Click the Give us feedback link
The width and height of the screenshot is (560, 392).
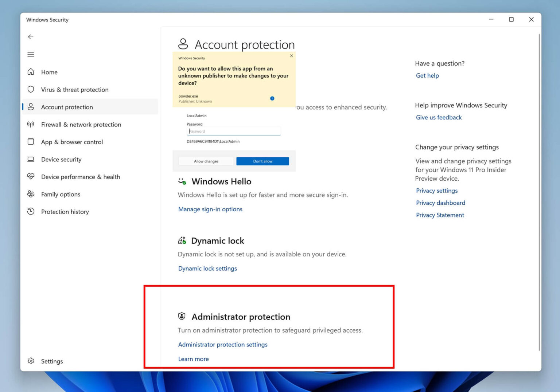(439, 117)
